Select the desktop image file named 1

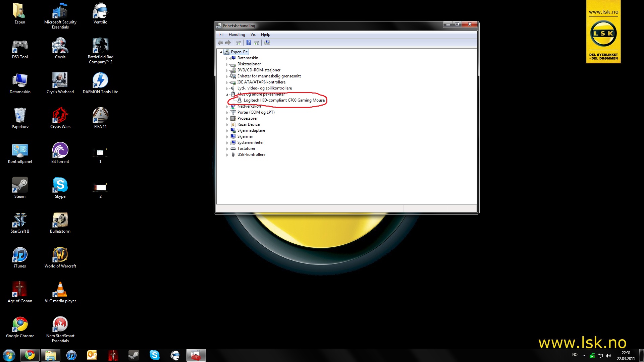click(x=100, y=155)
